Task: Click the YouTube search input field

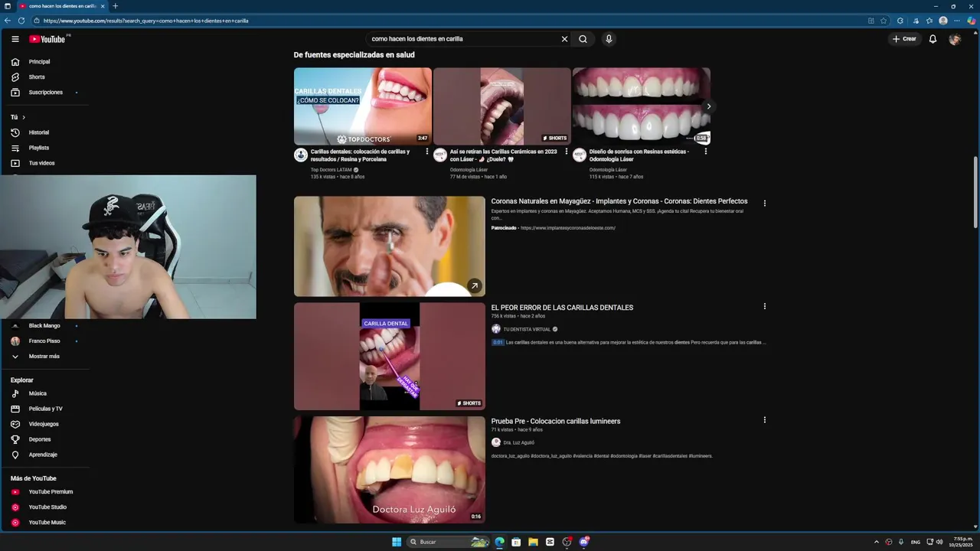Action: click(x=462, y=39)
